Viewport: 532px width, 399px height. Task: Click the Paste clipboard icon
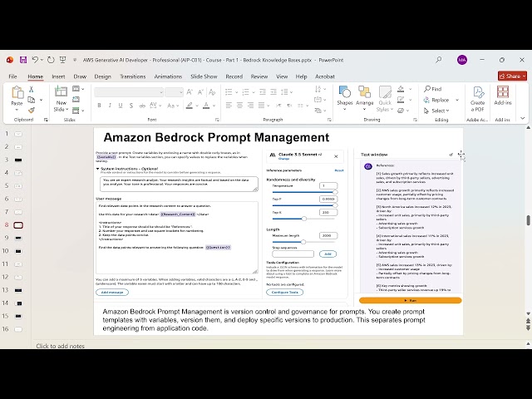pos(17,92)
